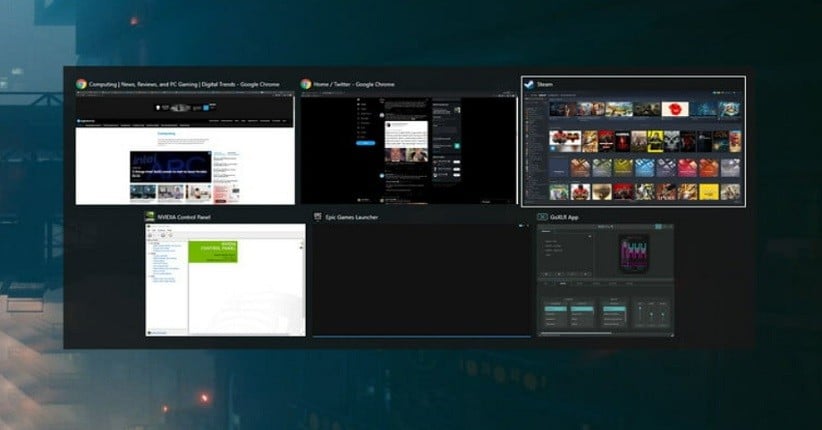
Task: Click the 'Home / Twitter - Google Chrome' title
Action: 354,84
